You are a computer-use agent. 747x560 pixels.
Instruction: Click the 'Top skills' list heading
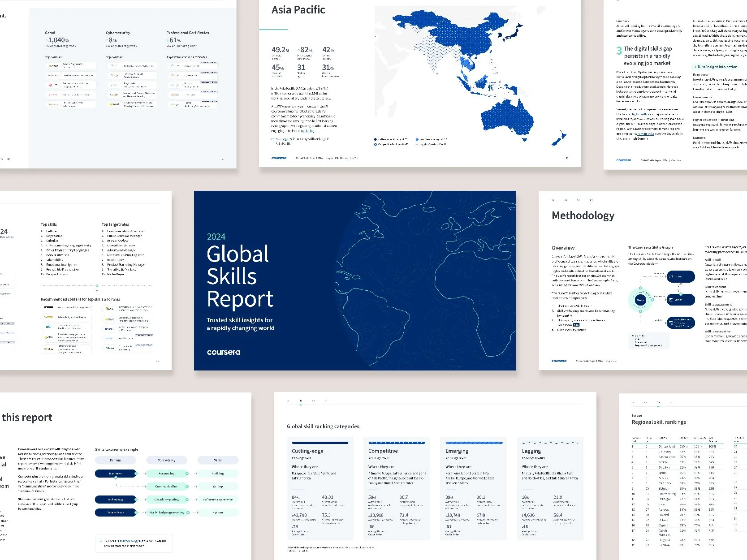click(48, 224)
